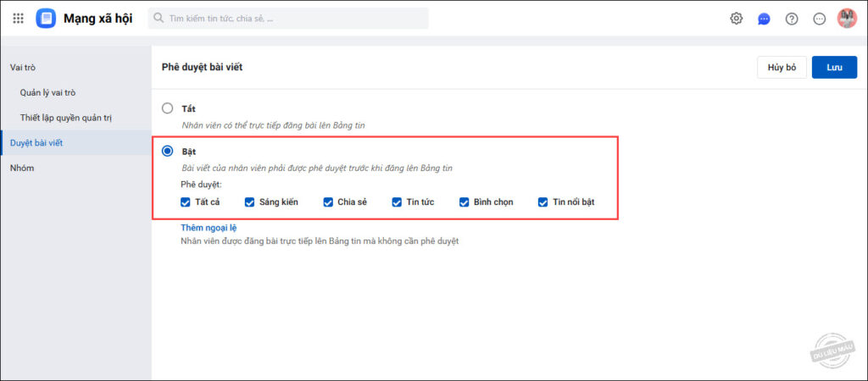Select the Bật radio option
The image size is (868, 381).
[x=167, y=151]
